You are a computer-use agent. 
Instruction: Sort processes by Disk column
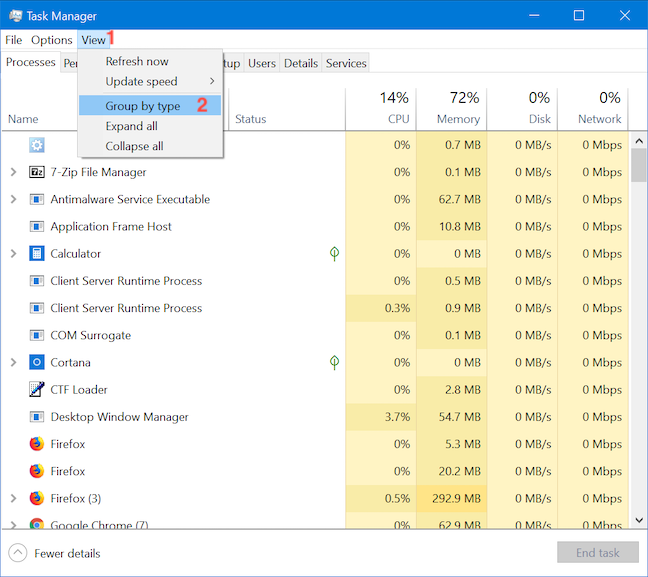pyautogui.click(x=522, y=109)
